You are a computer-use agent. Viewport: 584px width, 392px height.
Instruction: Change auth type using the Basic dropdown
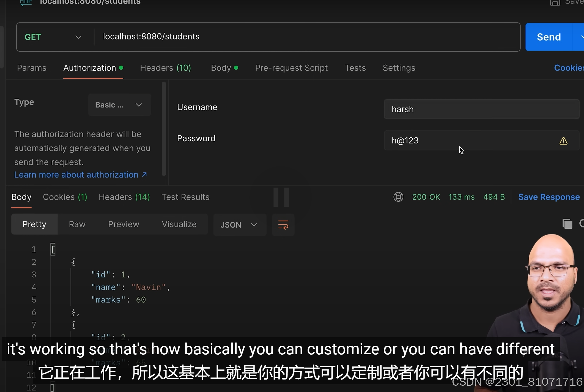119,105
